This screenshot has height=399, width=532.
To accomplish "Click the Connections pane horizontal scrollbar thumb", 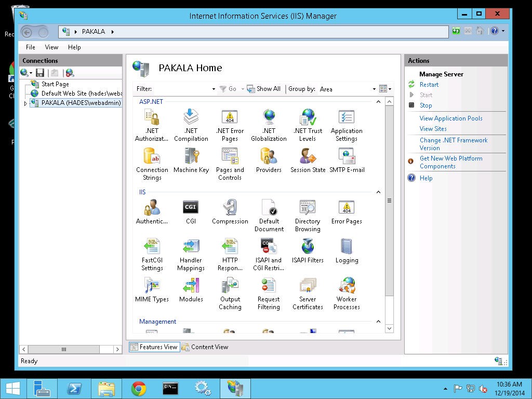I will [x=64, y=349].
